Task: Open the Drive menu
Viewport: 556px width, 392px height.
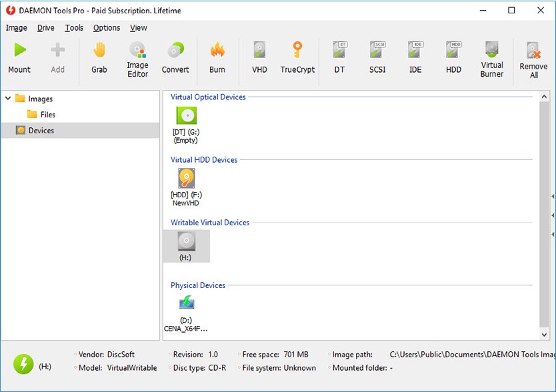Action: pyautogui.click(x=45, y=27)
